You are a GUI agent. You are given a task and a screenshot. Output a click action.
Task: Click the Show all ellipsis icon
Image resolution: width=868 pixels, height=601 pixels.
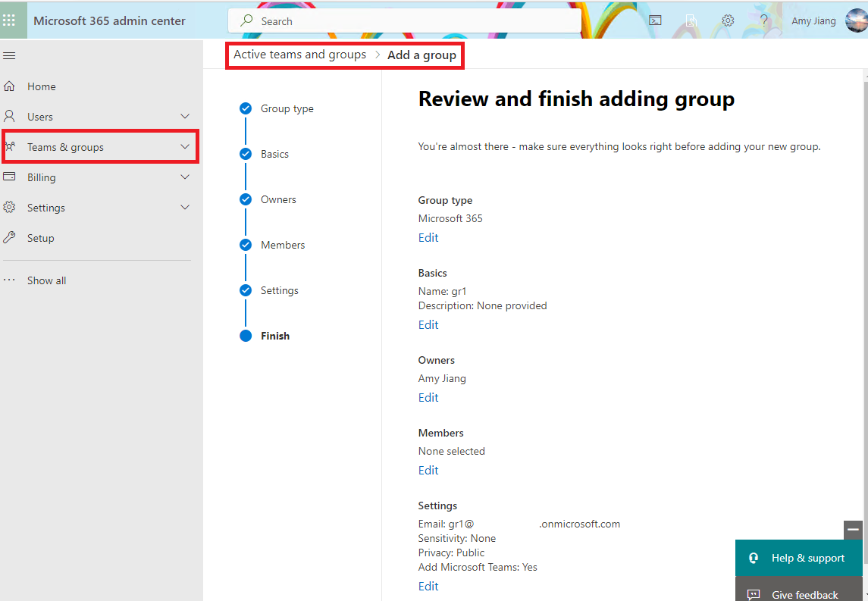click(x=9, y=280)
